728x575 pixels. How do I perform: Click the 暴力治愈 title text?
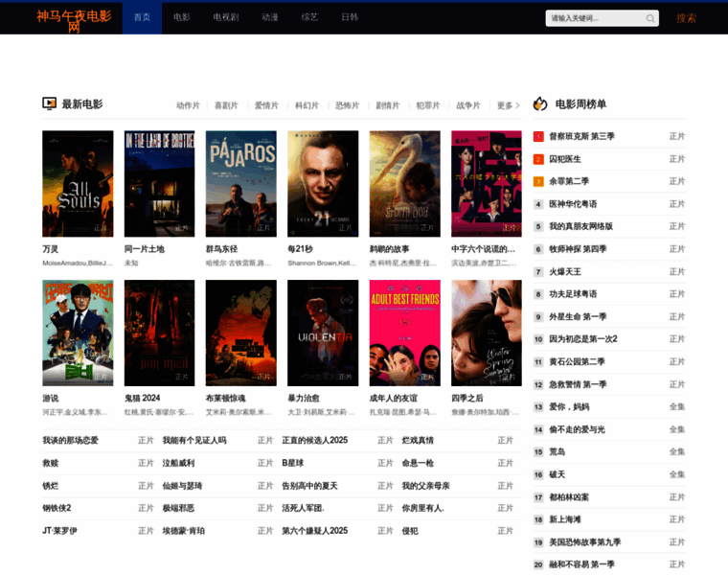click(x=304, y=398)
